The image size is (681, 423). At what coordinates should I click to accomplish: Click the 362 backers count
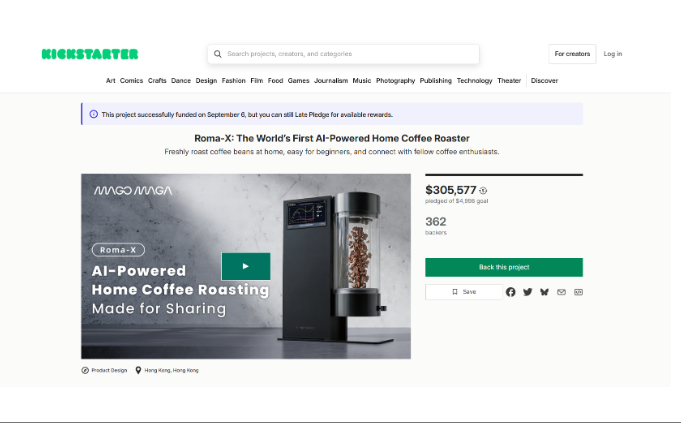(x=436, y=221)
